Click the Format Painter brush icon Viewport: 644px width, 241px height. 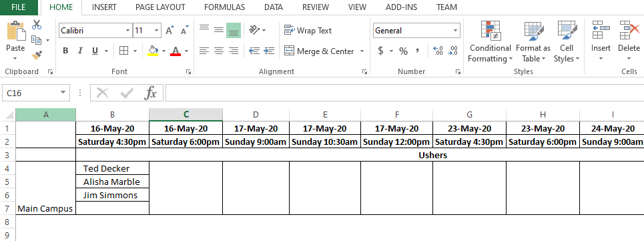click(37, 55)
